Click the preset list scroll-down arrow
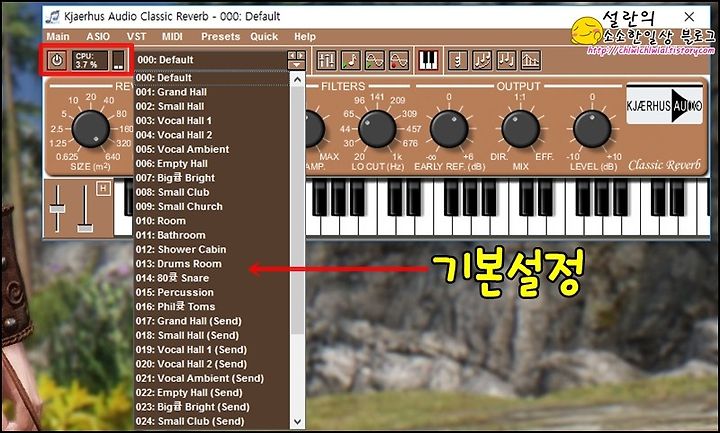 point(298,421)
